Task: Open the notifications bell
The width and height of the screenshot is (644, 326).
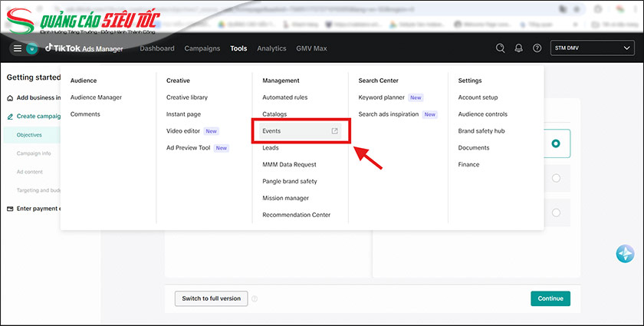Action: pyautogui.click(x=519, y=48)
